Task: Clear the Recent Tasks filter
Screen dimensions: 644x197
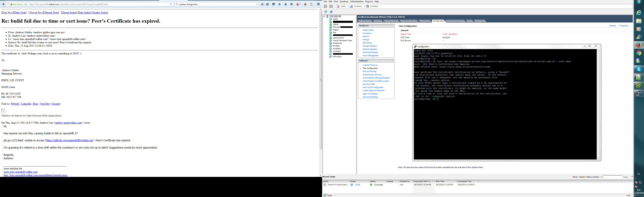Action: (x=625, y=177)
